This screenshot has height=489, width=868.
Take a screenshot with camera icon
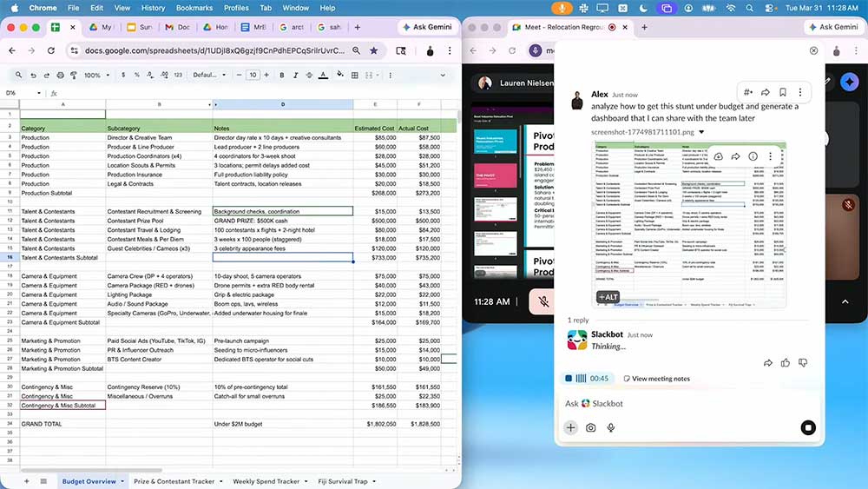pos(590,427)
